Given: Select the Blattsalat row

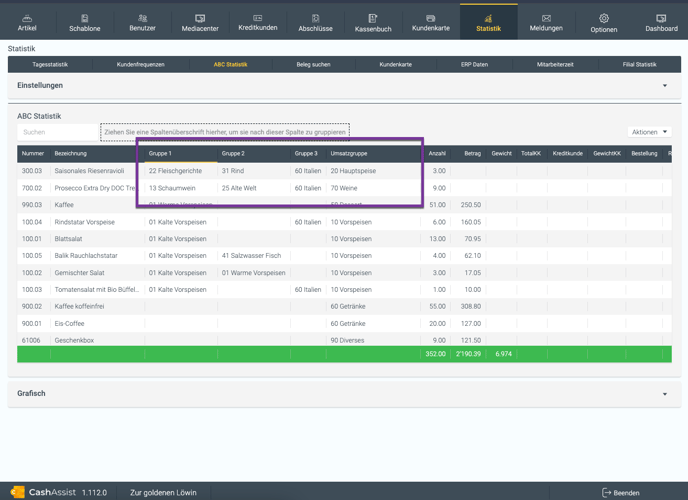Looking at the screenshot, I should click(x=344, y=239).
